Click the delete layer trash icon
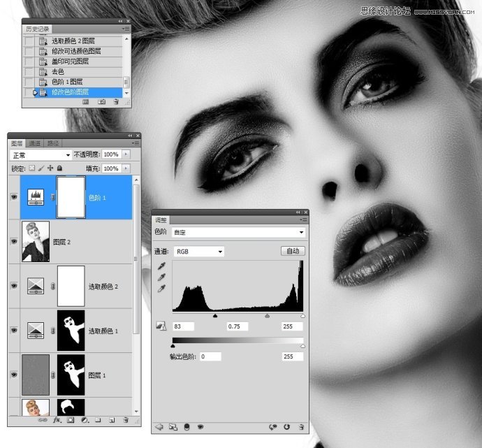Image resolution: width=482 pixels, height=448 pixels. [126, 420]
